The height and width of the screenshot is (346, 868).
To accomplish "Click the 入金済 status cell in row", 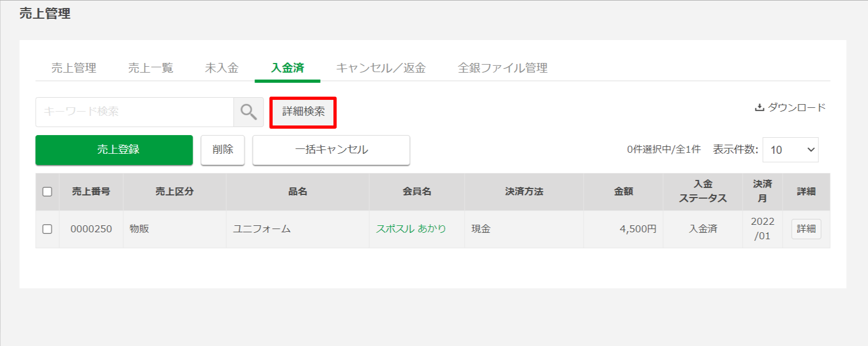I will point(703,229).
